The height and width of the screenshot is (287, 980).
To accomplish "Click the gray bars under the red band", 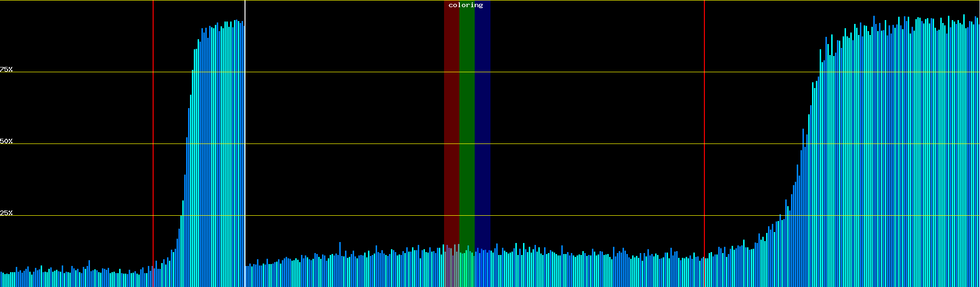I will (451, 269).
